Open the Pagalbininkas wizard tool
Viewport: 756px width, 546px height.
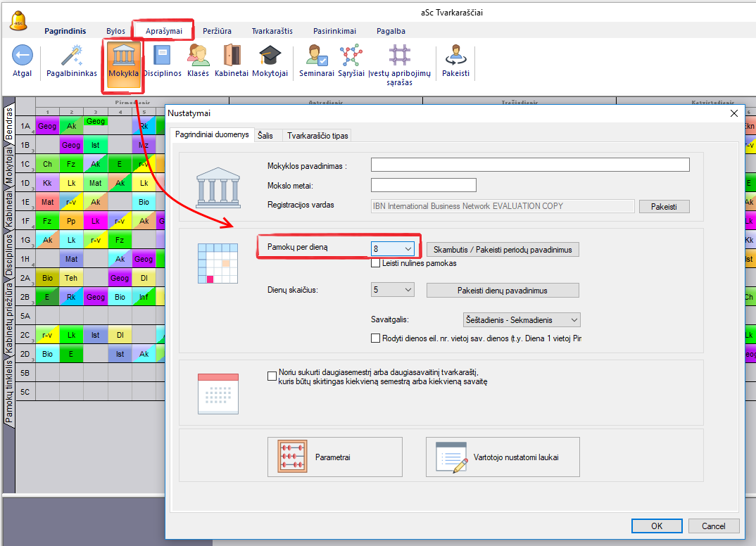click(72, 56)
